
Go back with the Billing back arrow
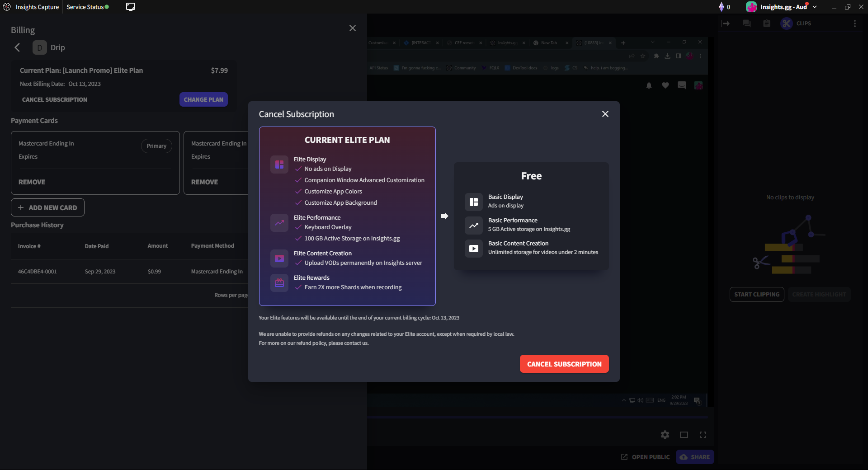click(17, 47)
